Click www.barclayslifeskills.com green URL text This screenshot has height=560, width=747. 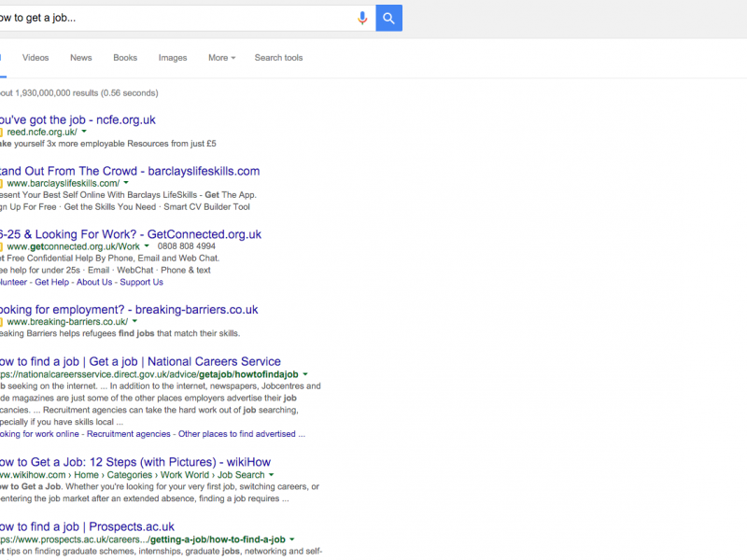click(x=63, y=183)
